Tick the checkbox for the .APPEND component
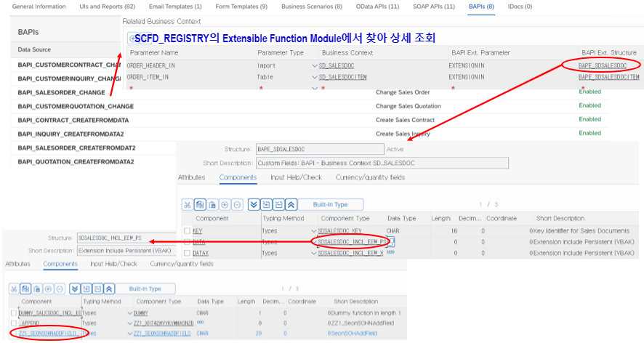The height and width of the screenshot is (343, 644). (x=14, y=323)
